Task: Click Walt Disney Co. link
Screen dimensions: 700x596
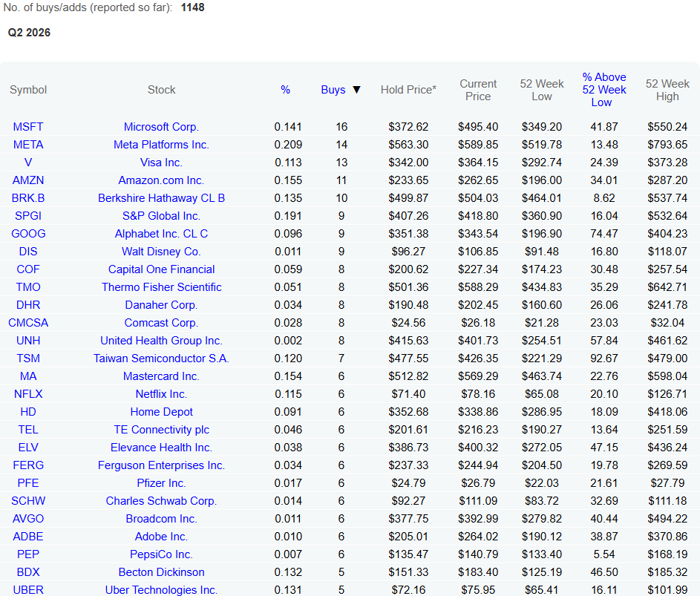Action: 161,252
